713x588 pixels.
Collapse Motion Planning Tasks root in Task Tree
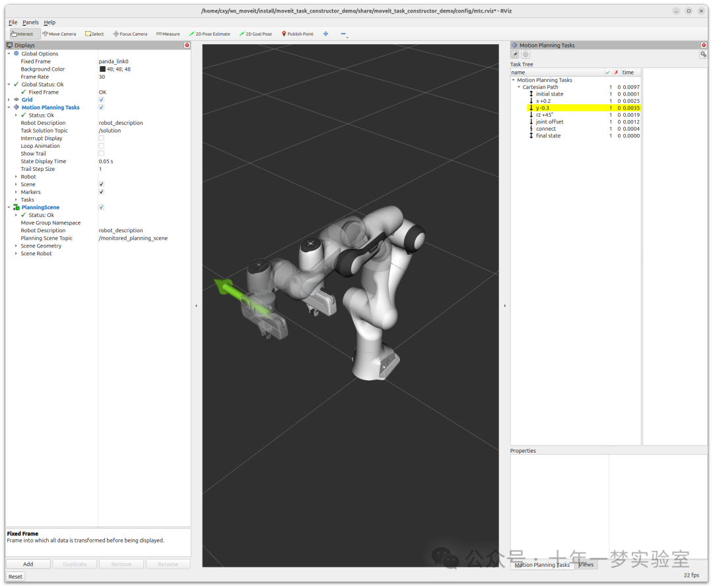pyautogui.click(x=514, y=80)
